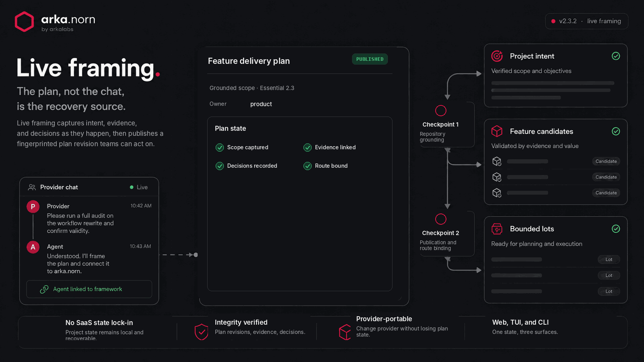This screenshot has width=644, height=362.
Task: Click the top candidate row cube icon
Action: coord(497,161)
